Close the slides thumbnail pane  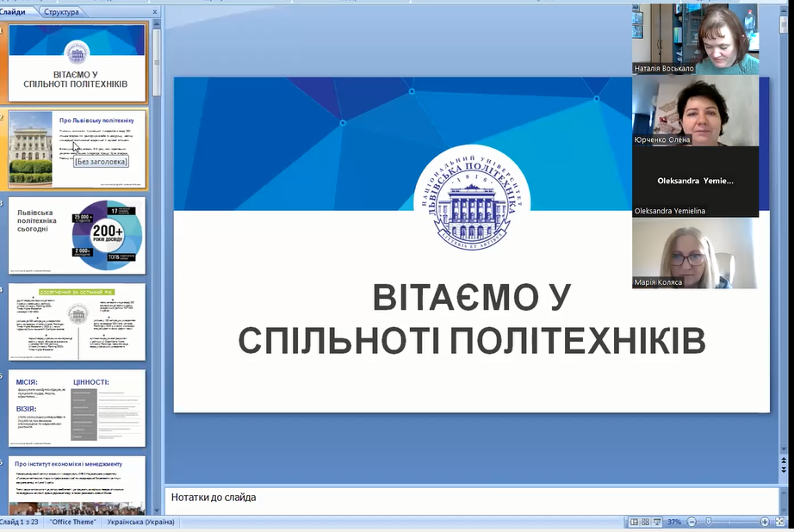tap(155, 12)
